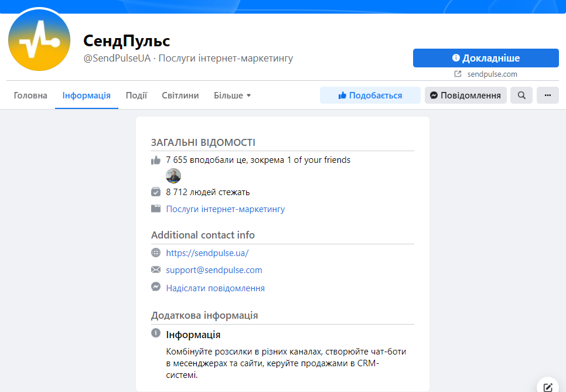The image size is (566, 392).
Task: Click the page description starting with Комбінуйте
Action: pyautogui.click(x=287, y=363)
